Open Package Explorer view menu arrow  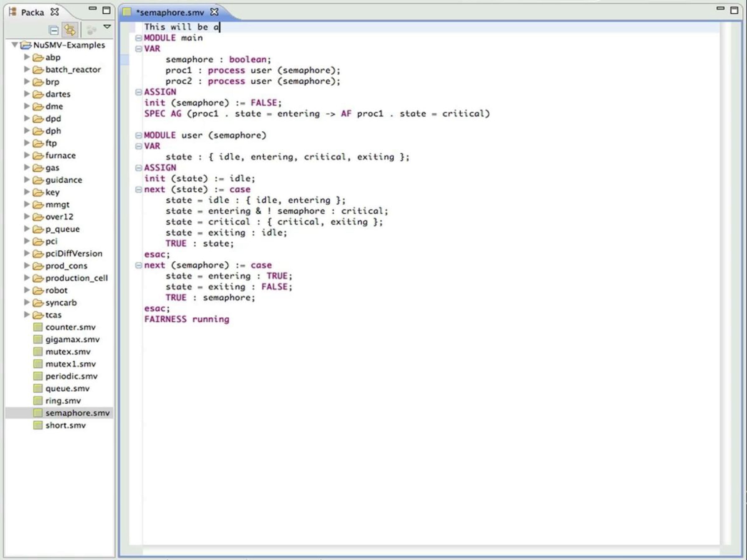click(x=107, y=27)
